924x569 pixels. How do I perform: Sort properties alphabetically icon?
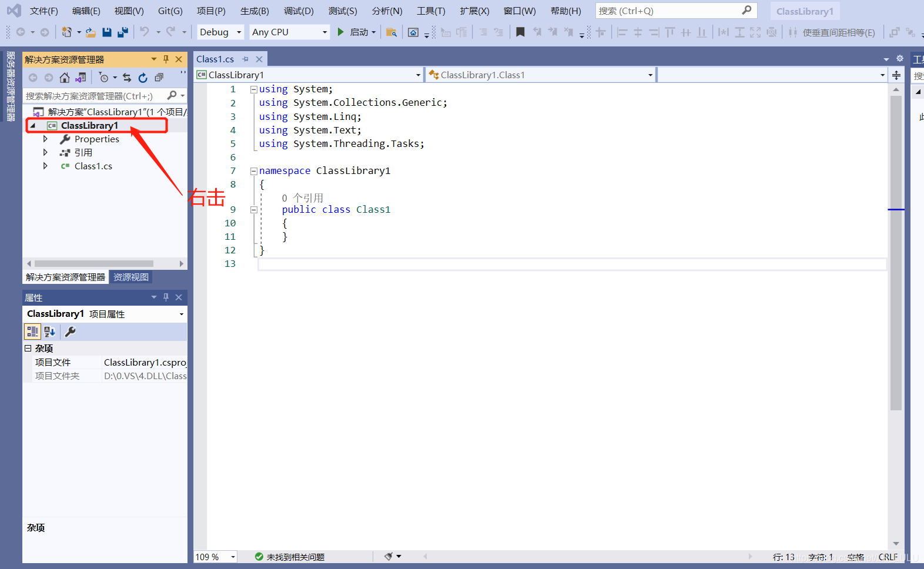pyautogui.click(x=50, y=332)
